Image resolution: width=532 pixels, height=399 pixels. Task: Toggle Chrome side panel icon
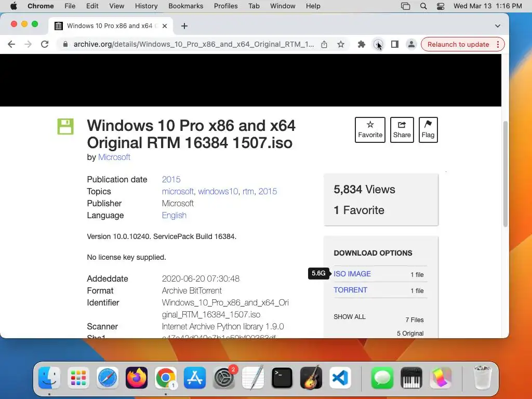(395, 45)
